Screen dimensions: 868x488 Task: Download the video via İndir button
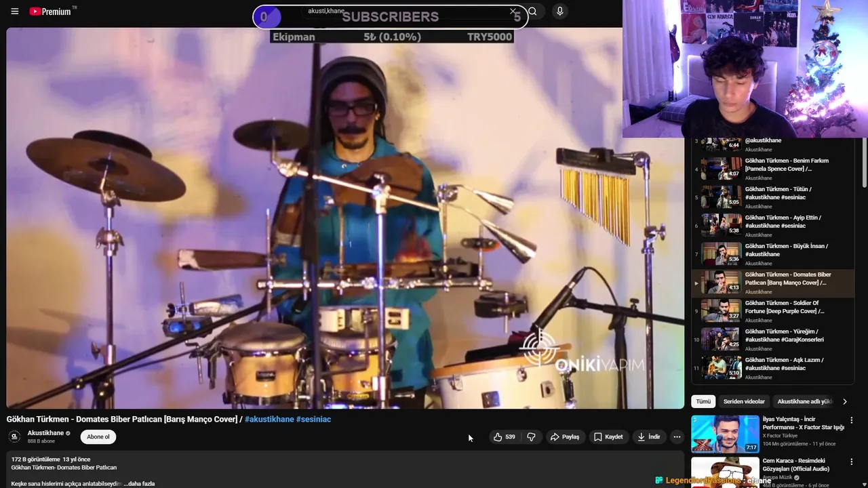[x=648, y=437]
